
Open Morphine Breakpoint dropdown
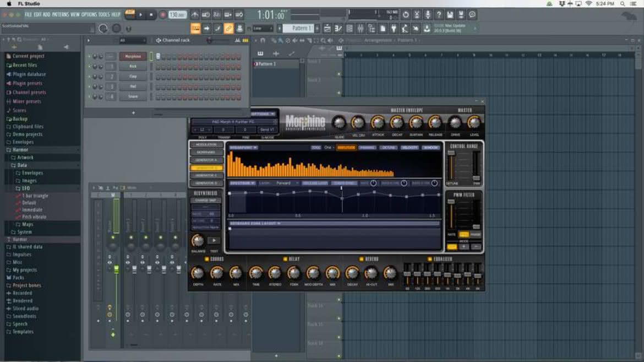[x=243, y=148]
